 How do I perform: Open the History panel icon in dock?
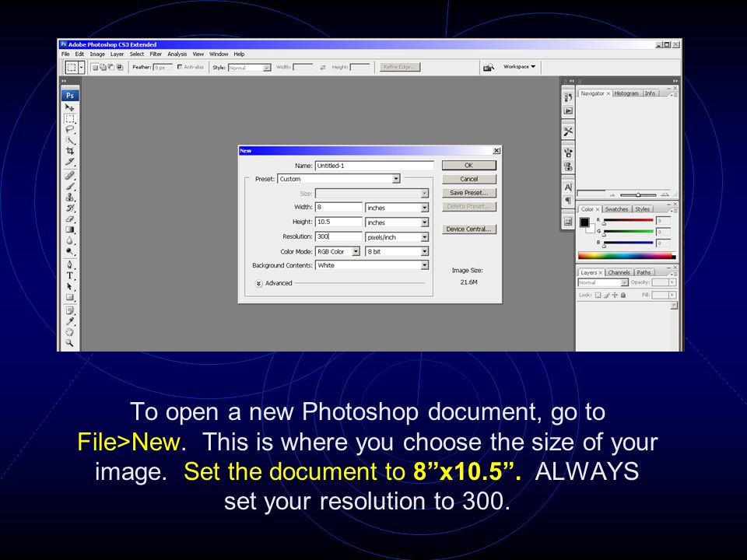(568, 98)
